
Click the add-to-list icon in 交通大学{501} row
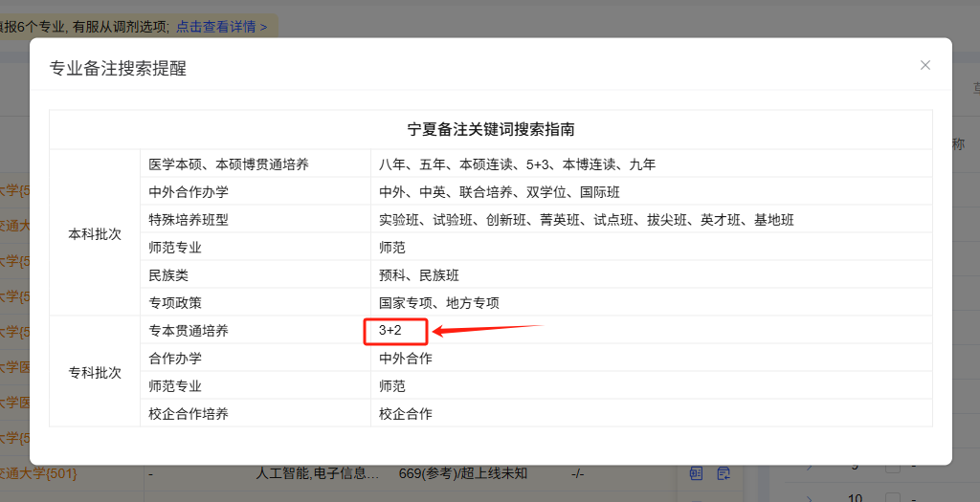click(x=724, y=473)
